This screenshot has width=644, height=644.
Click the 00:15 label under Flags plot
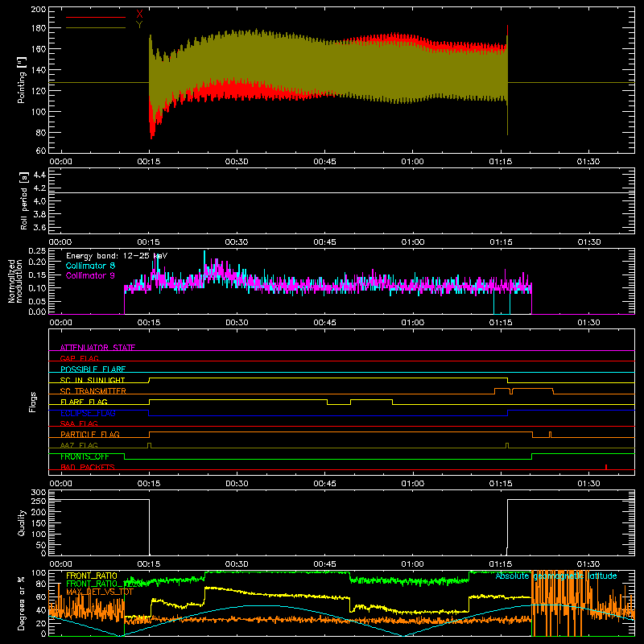click(149, 484)
